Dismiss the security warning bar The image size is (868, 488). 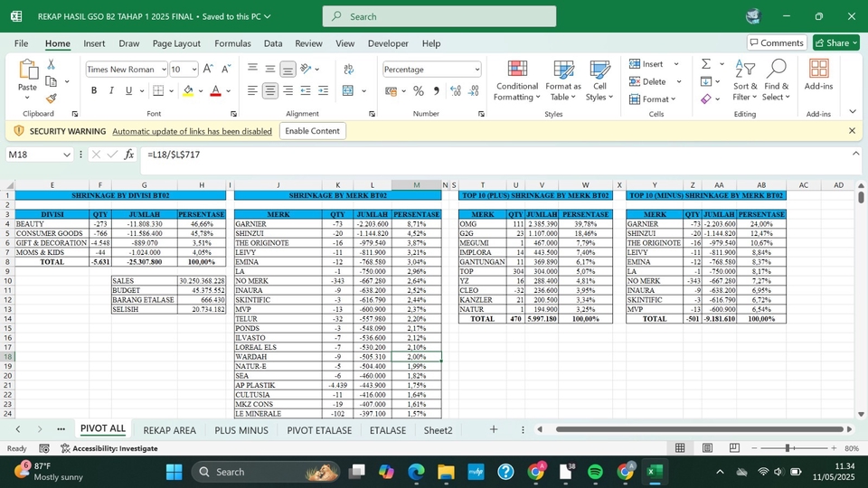(x=852, y=131)
